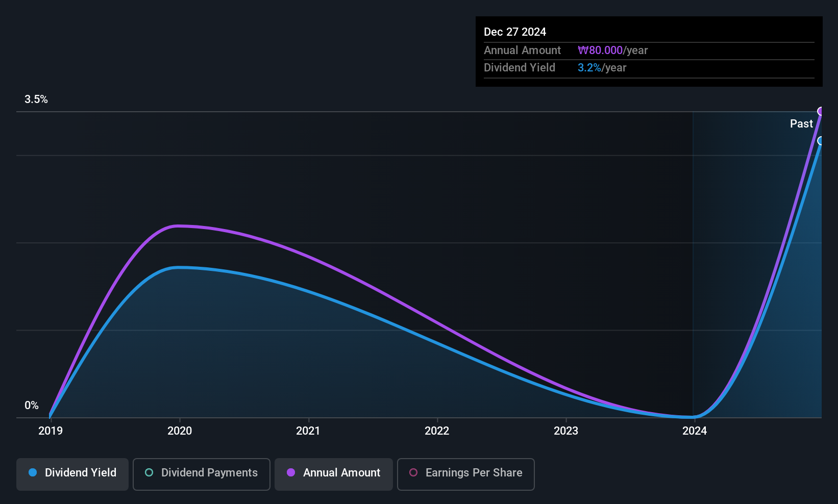Click the purple Annual Amount endpoint marker
The height and width of the screenshot is (504, 838).
pos(821,111)
